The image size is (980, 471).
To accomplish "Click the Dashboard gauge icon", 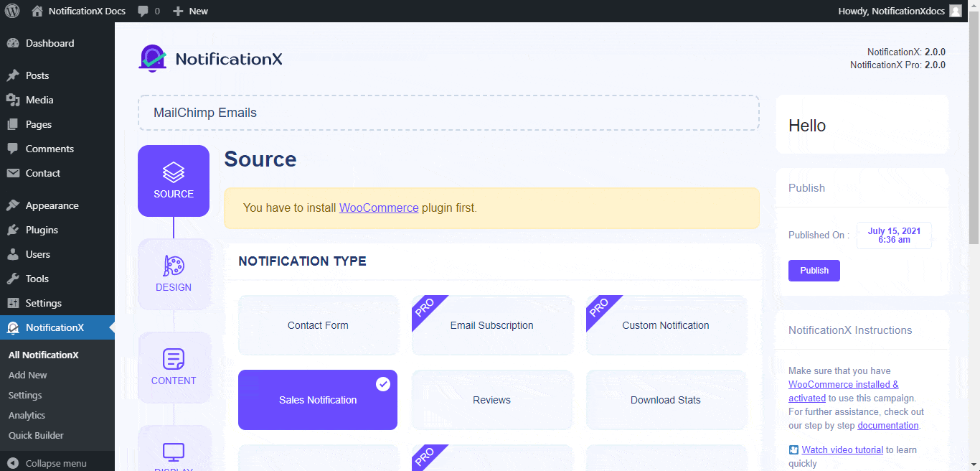I will click(13, 43).
